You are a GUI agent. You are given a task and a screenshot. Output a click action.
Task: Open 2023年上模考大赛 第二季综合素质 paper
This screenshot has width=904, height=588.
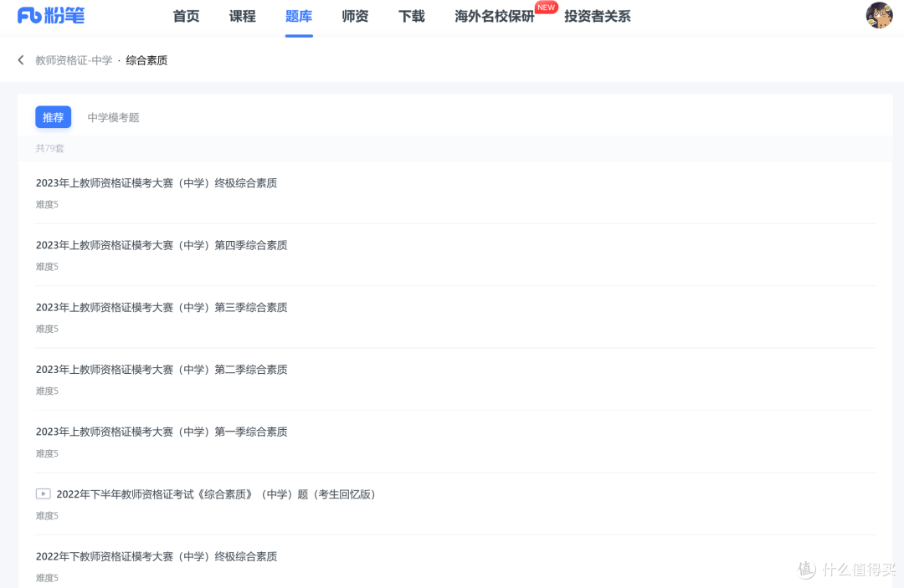tap(162, 370)
